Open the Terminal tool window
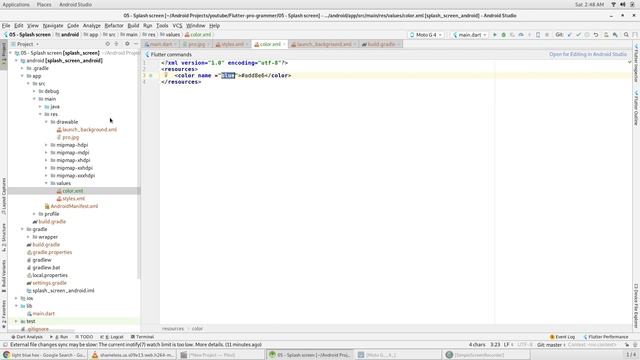The image size is (640, 360). pos(142,337)
